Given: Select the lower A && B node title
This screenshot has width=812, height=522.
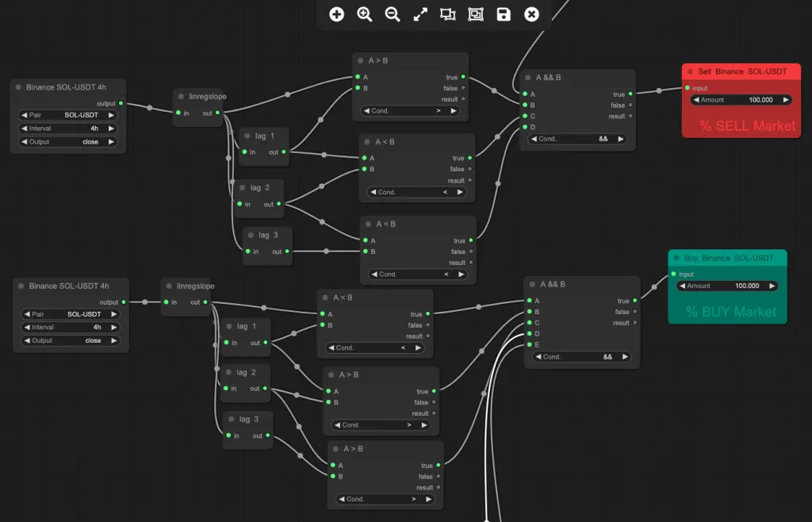Looking at the screenshot, I should click(553, 284).
